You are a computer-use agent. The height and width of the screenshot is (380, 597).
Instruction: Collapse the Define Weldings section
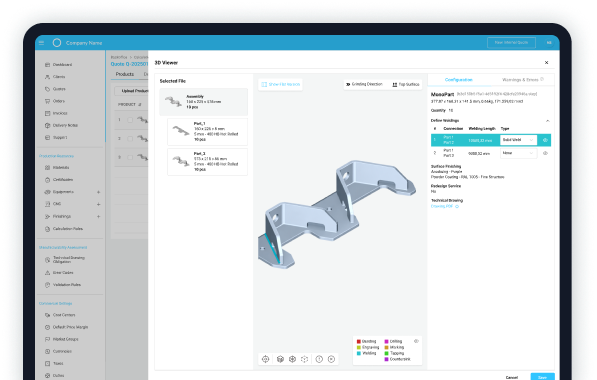(548, 121)
